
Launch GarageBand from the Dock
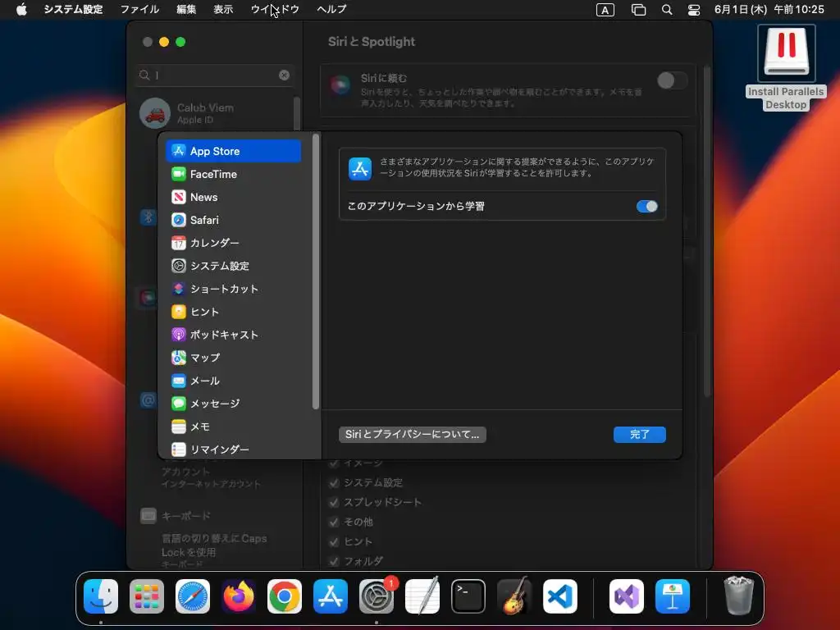click(x=514, y=596)
